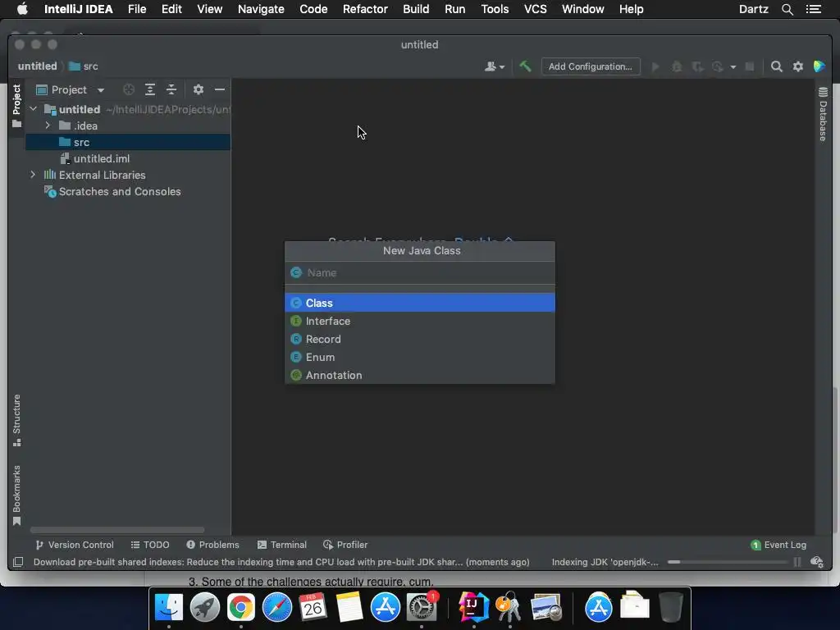Pause the indexing progress button

797,562
